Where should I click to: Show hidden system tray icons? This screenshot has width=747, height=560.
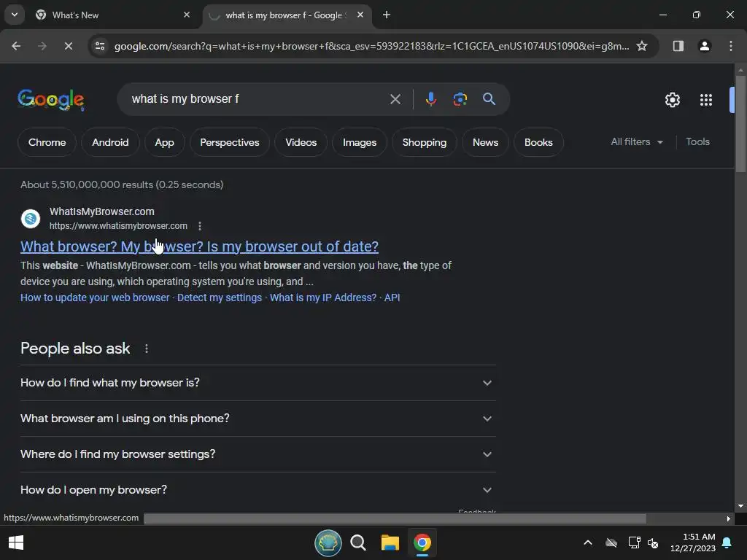click(588, 542)
